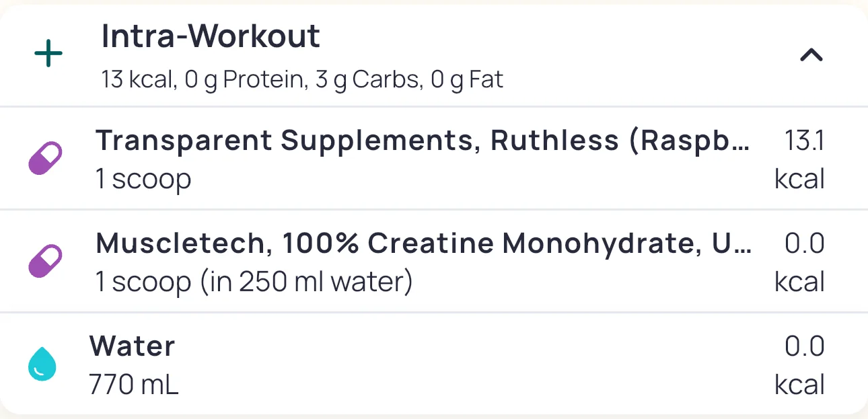Add a food to Intra-Workout with plus icon
The width and height of the screenshot is (868, 419).
(48, 54)
